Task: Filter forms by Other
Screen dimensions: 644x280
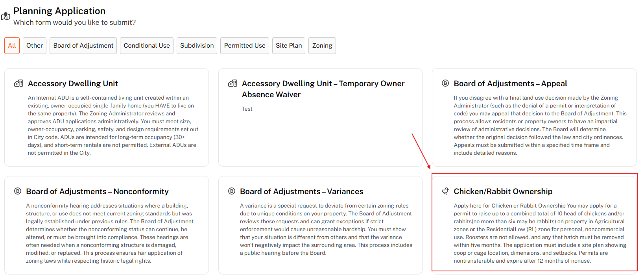Action: (35, 46)
